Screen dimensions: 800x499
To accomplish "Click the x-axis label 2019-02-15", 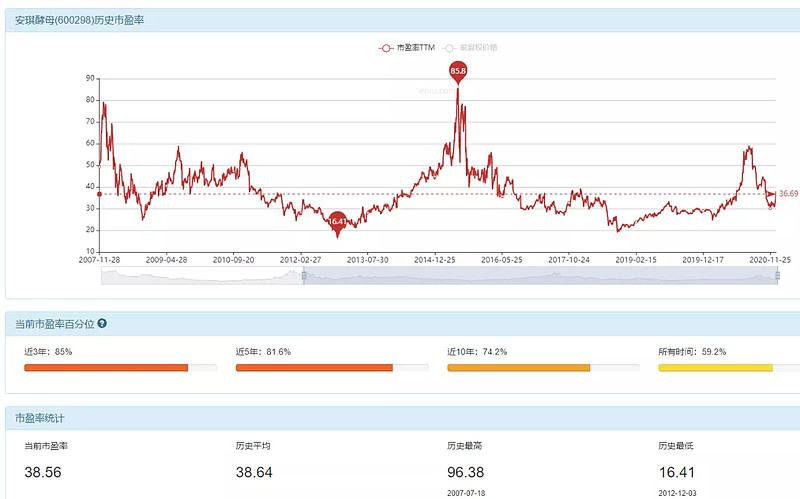I will pos(636,260).
